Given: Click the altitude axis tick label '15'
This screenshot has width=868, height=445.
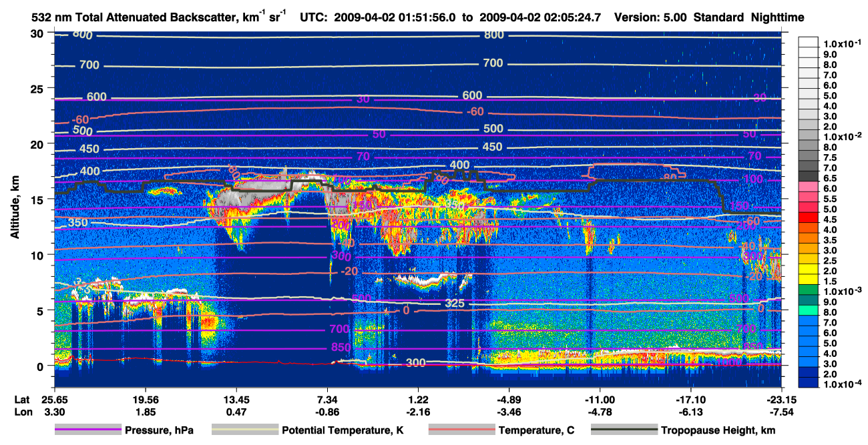Looking at the screenshot, I should [x=39, y=199].
